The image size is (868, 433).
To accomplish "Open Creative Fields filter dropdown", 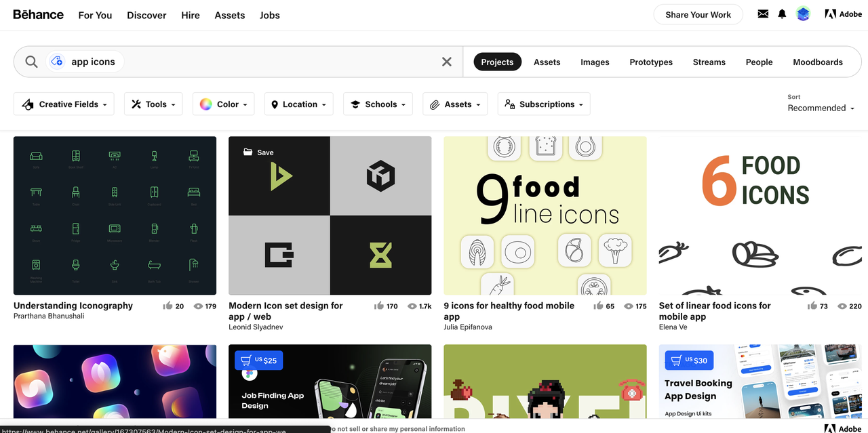I will [x=64, y=104].
